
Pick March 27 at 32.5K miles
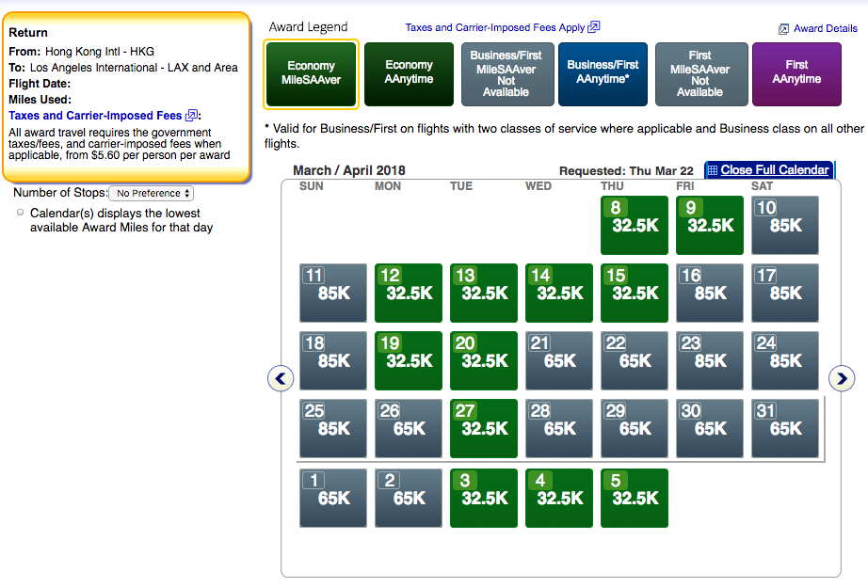click(x=483, y=429)
